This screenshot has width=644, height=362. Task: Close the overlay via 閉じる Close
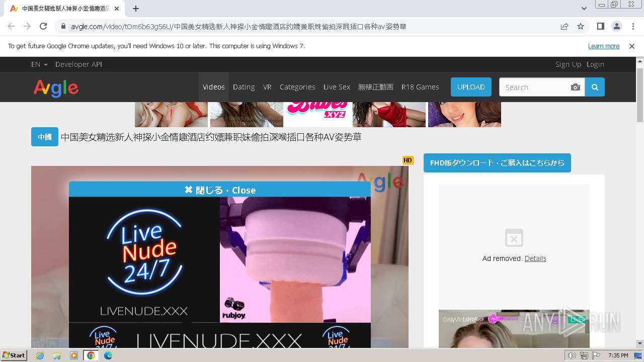pyautogui.click(x=220, y=190)
